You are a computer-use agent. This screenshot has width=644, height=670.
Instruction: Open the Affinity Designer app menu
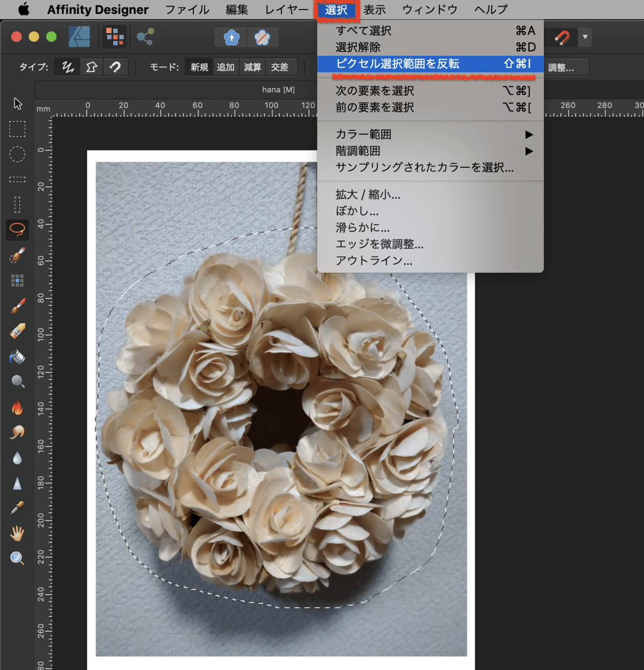coord(98,10)
